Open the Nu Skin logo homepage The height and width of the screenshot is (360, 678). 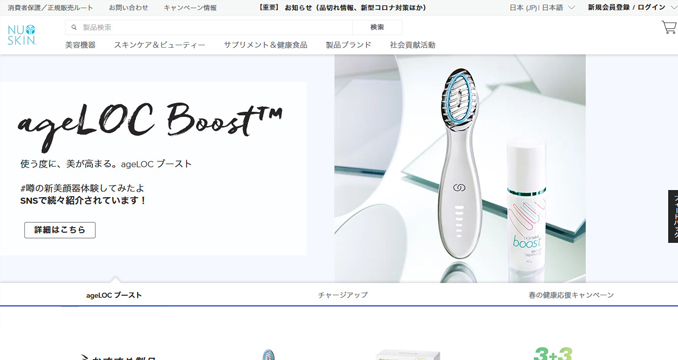pyautogui.click(x=22, y=35)
